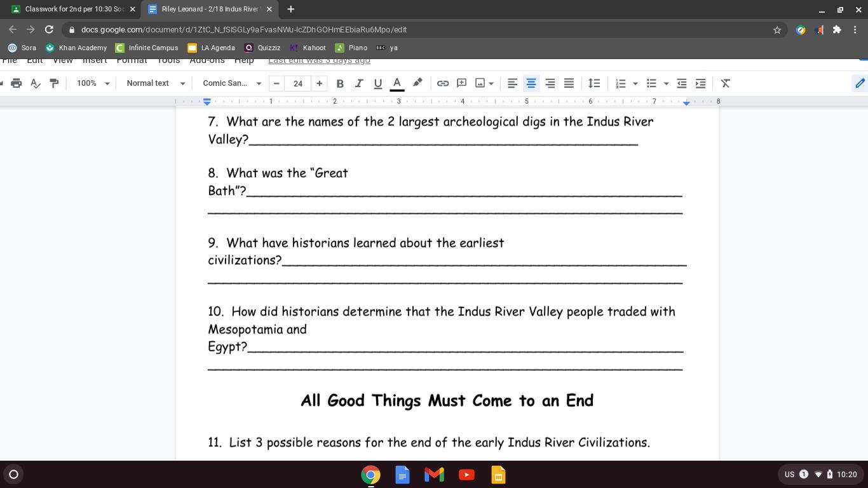This screenshot has height=488, width=868.
Task: Expand the numbered list style dropdown arrow
Action: [x=635, y=83]
